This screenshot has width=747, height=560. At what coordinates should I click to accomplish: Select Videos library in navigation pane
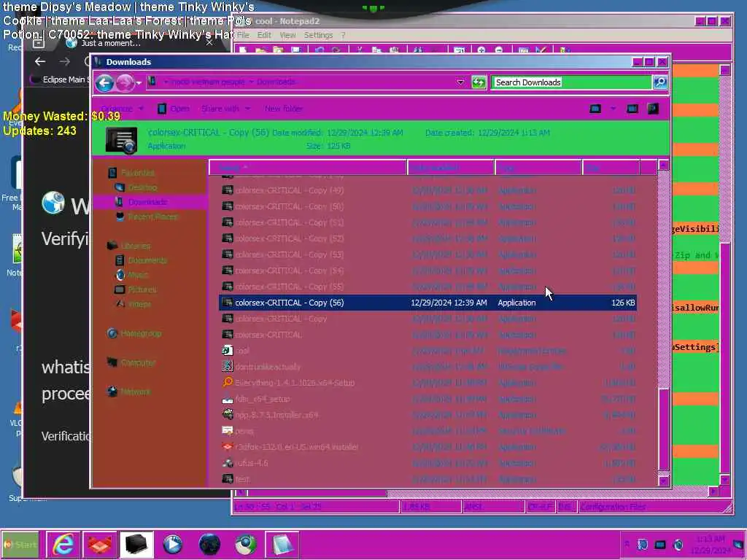click(x=139, y=304)
